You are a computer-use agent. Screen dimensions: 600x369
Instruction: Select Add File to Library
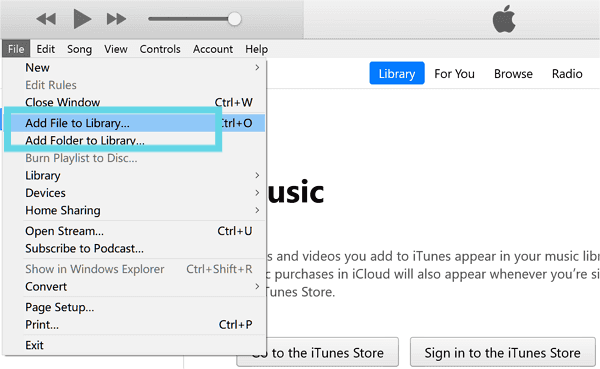134,123
